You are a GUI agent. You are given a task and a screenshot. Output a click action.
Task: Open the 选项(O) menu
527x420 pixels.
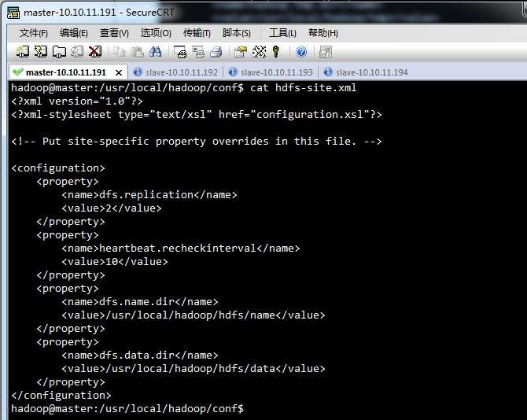156,33
